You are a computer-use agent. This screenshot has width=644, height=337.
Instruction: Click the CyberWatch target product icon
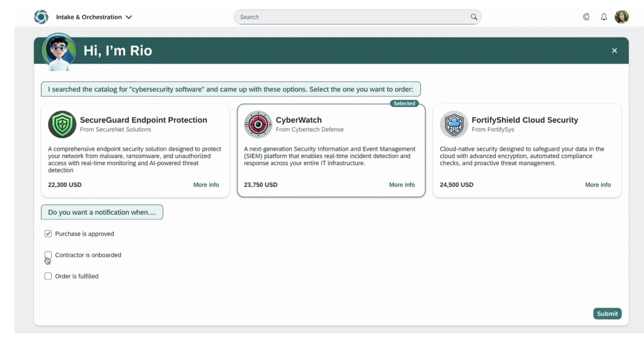pos(258,124)
